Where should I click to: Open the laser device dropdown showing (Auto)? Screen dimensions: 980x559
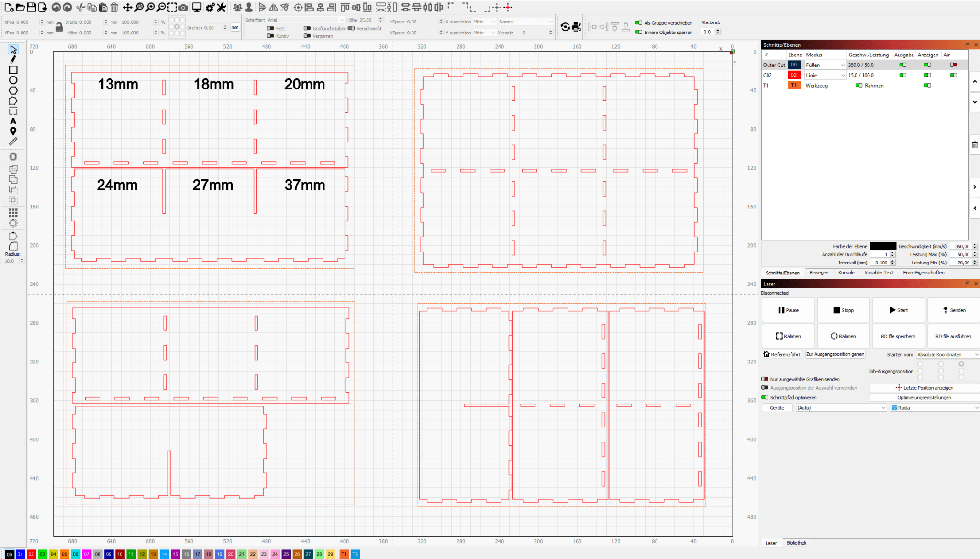point(840,407)
